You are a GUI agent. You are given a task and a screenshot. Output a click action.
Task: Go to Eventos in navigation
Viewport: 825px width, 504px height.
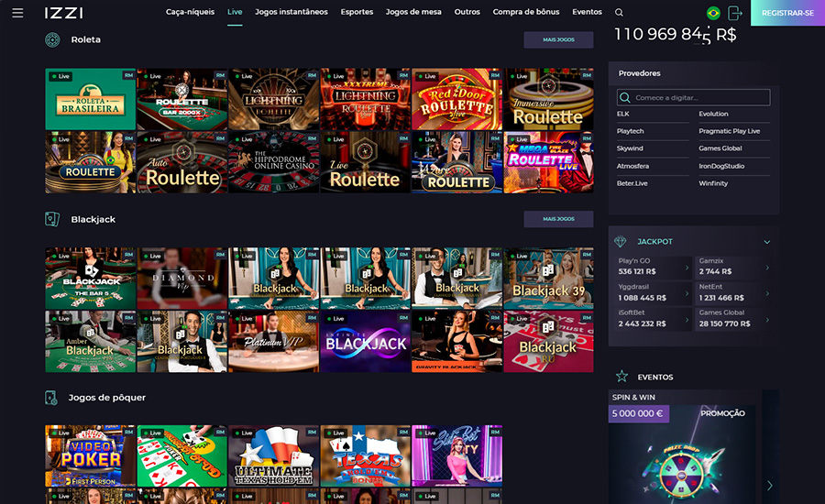[588, 12]
